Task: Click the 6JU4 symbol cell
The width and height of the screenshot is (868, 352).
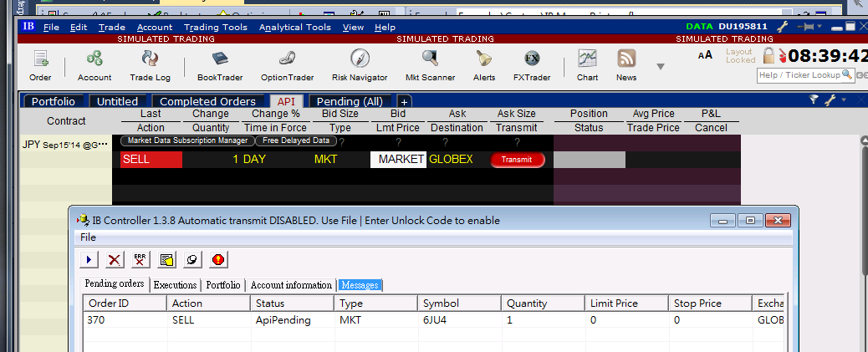Action: [x=459, y=320]
